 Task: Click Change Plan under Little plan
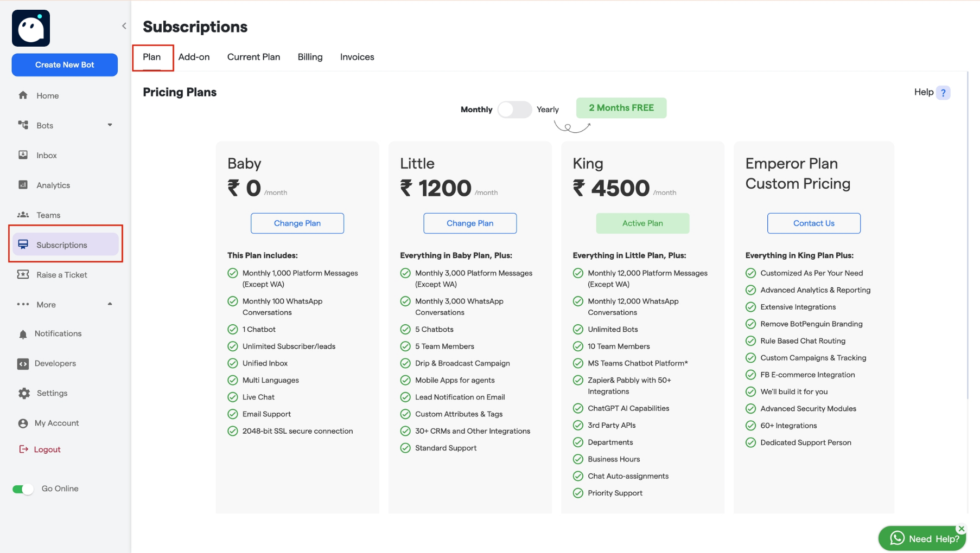pyautogui.click(x=470, y=223)
